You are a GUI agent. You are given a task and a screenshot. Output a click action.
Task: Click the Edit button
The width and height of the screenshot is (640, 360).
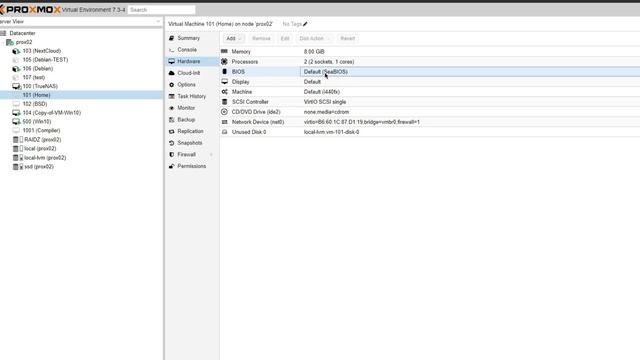[x=285, y=38]
